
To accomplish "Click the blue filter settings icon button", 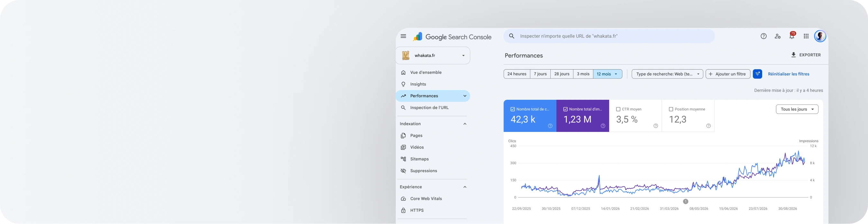I will [x=757, y=74].
